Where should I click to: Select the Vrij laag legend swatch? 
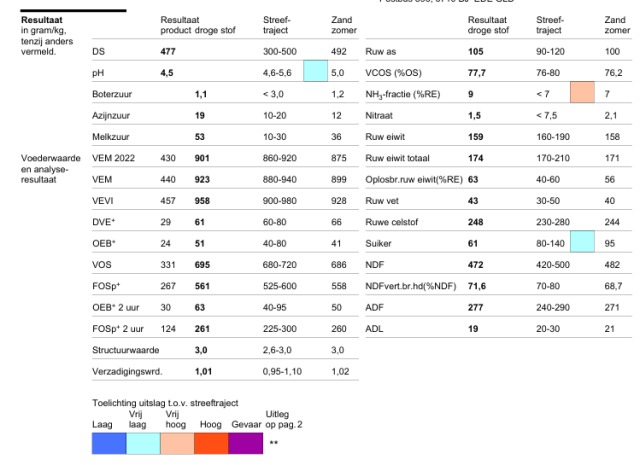pos(143,443)
